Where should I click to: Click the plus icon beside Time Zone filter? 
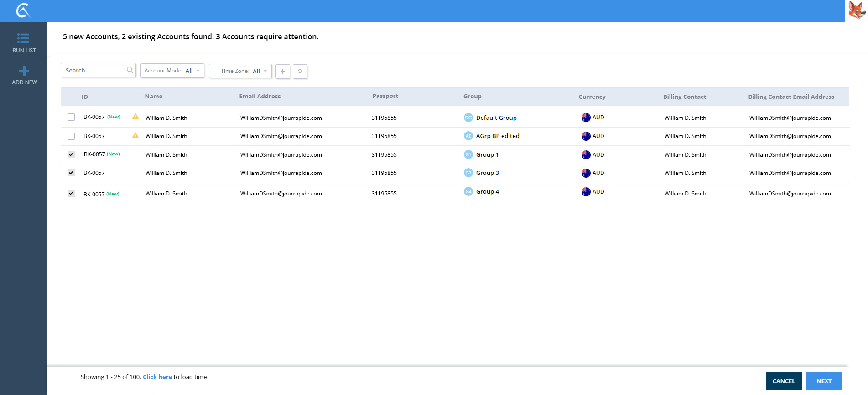pyautogui.click(x=283, y=72)
